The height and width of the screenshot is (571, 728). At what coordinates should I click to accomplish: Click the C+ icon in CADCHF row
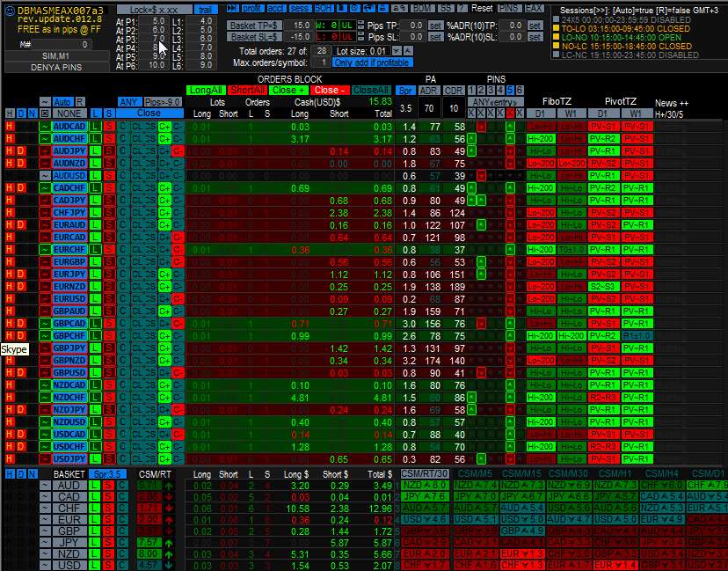click(164, 188)
